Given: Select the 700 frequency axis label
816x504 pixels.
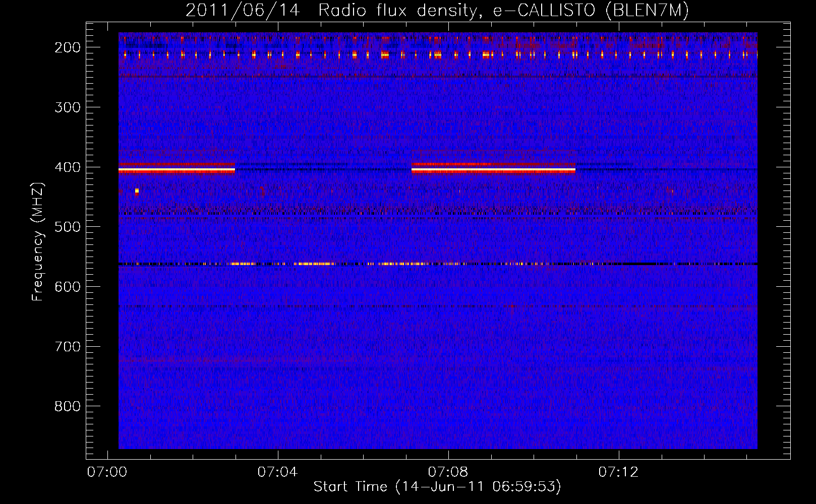Looking at the screenshot, I should pyautogui.click(x=68, y=347).
